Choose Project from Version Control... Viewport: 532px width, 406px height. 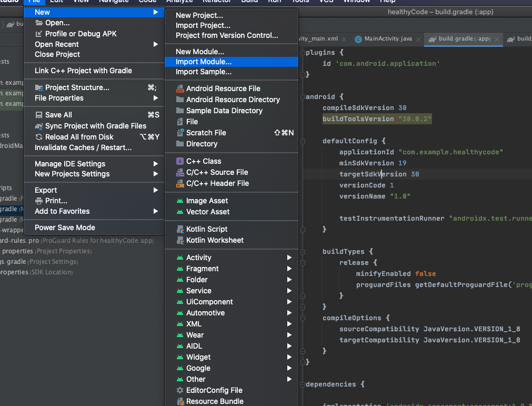coord(232,35)
